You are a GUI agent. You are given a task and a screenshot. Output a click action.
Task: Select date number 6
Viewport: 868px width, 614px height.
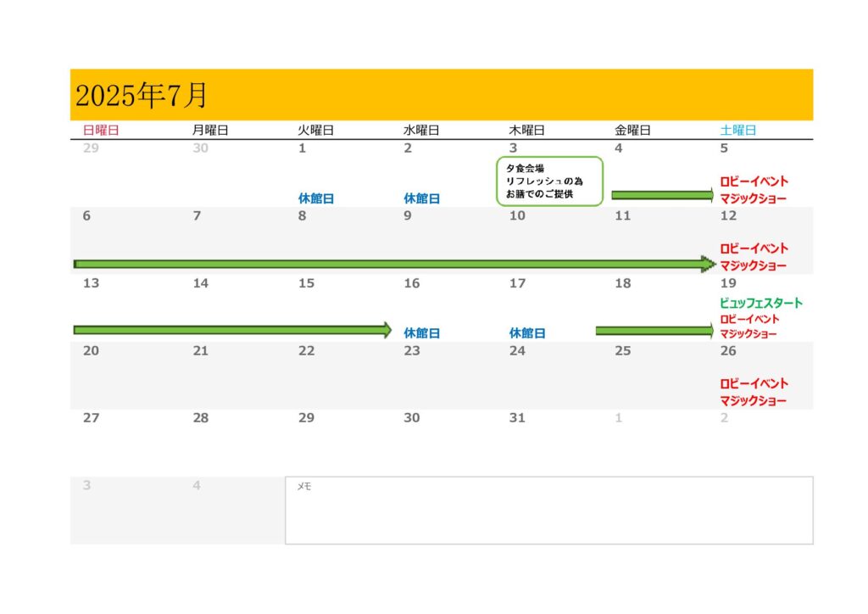tap(86, 215)
